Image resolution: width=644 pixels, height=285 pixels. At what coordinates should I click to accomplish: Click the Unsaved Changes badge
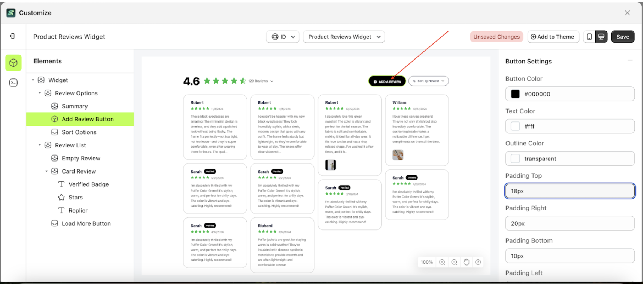click(496, 37)
